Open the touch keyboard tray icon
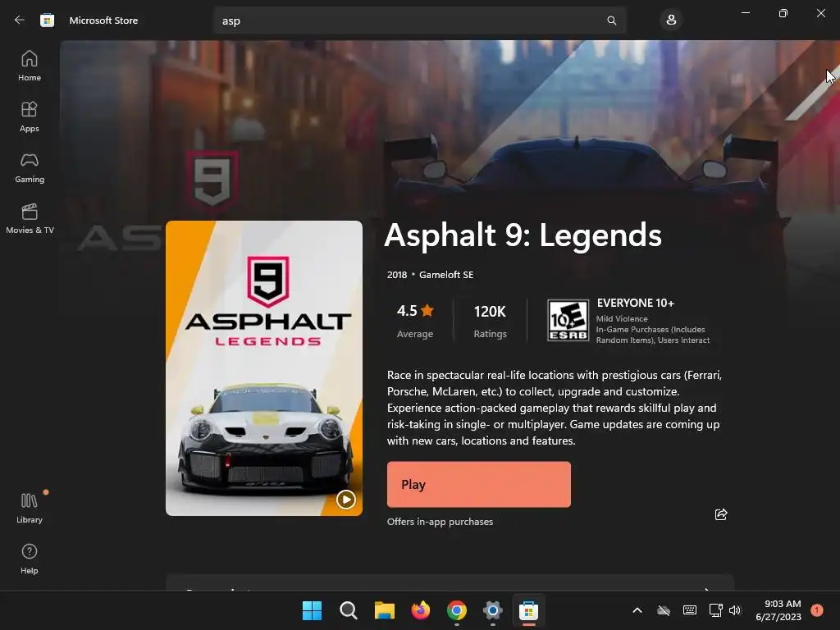The width and height of the screenshot is (840, 630). point(689,610)
